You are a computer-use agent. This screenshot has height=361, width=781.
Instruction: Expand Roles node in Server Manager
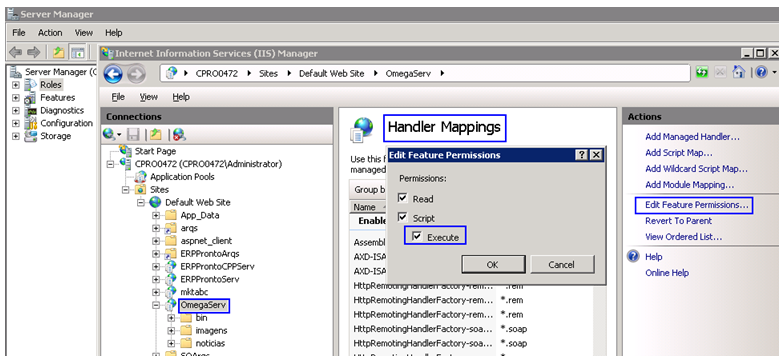16,85
